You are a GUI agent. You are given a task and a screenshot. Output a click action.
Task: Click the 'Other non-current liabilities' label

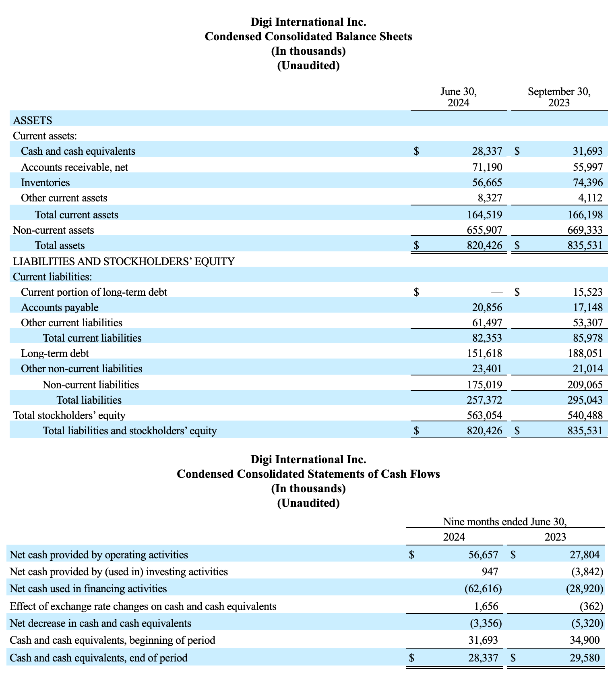point(82,369)
